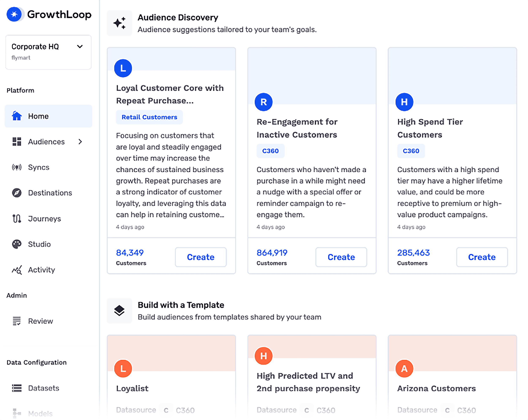Open the Journeys section
Viewport: 528px width, 420px height.
coord(16,219)
